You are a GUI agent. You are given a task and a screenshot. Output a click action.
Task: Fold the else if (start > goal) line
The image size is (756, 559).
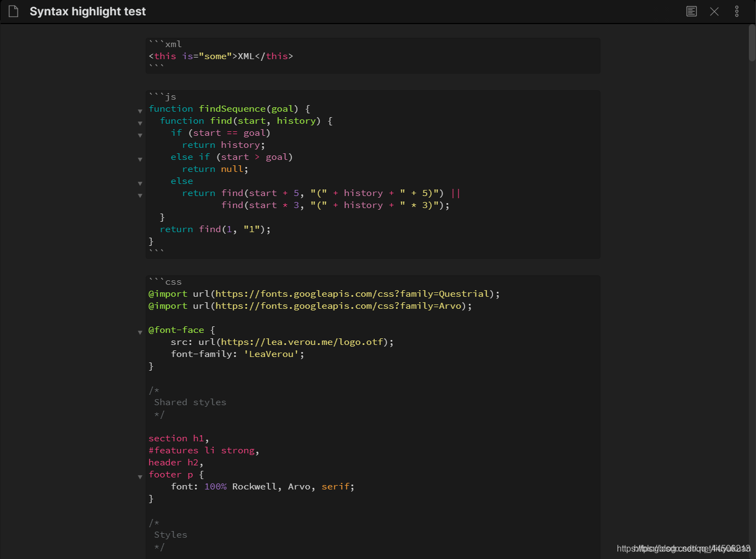(x=140, y=159)
